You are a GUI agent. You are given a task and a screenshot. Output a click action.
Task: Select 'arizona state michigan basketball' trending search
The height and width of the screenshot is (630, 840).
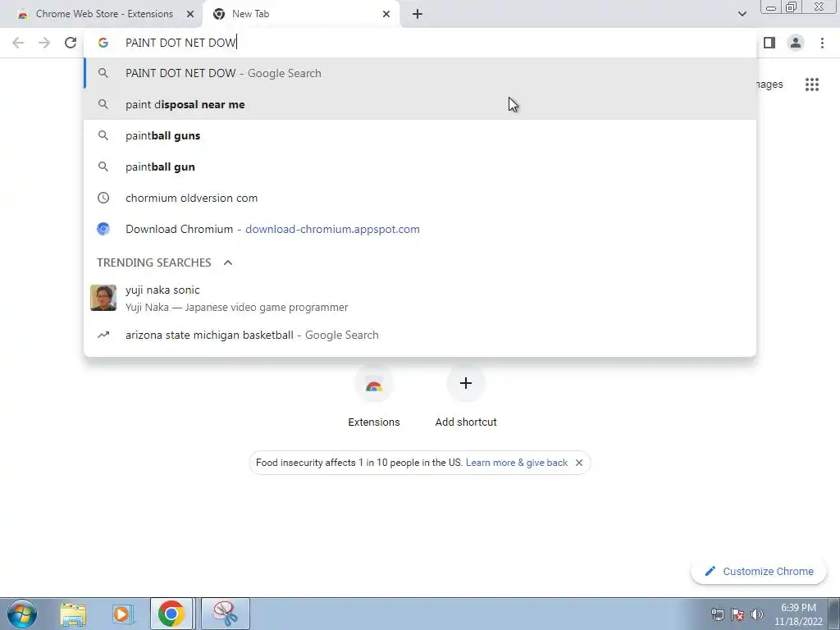420,335
